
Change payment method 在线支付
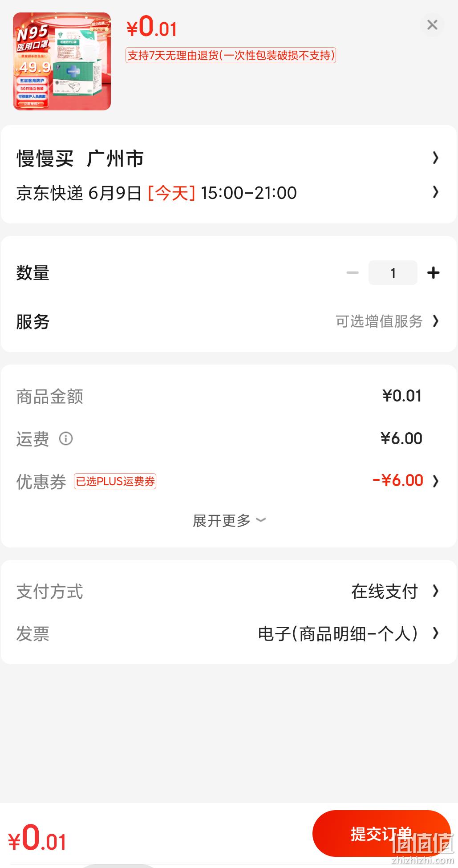(x=385, y=592)
